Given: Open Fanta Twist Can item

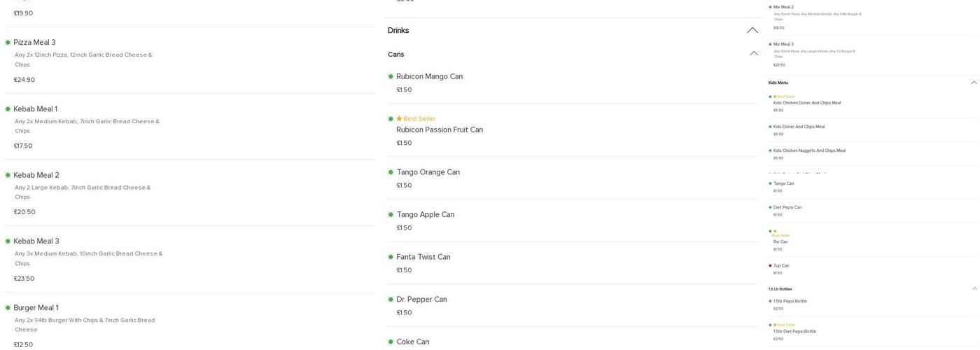Looking at the screenshot, I should (x=423, y=257).
